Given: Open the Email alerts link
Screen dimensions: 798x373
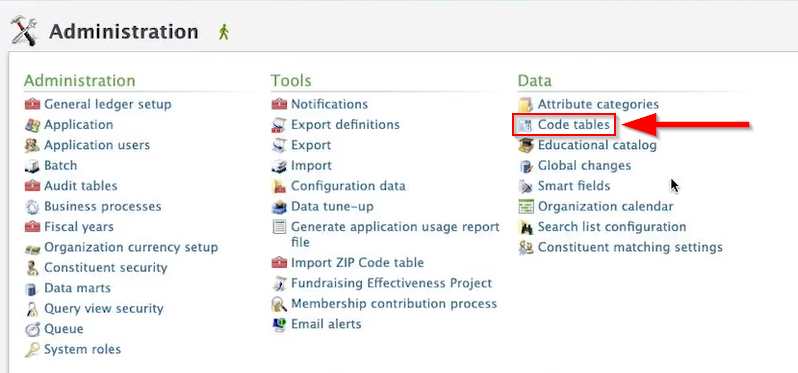Looking at the screenshot, I should (x=326, y=324).
